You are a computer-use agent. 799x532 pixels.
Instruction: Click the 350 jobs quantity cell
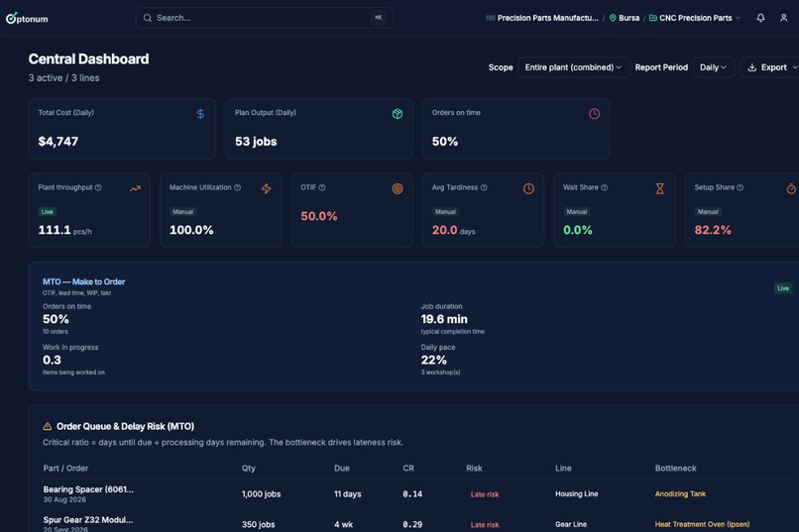pyautogui.click(x=258, y=524)
